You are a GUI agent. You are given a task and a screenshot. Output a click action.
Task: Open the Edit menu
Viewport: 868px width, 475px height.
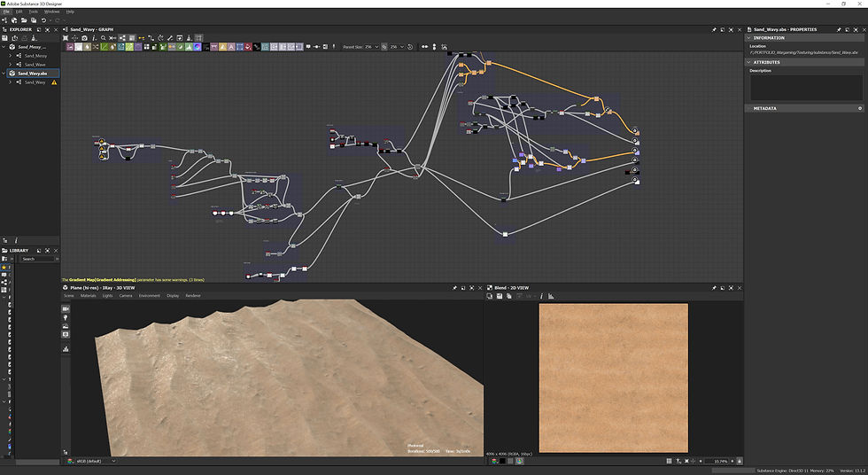19,12
